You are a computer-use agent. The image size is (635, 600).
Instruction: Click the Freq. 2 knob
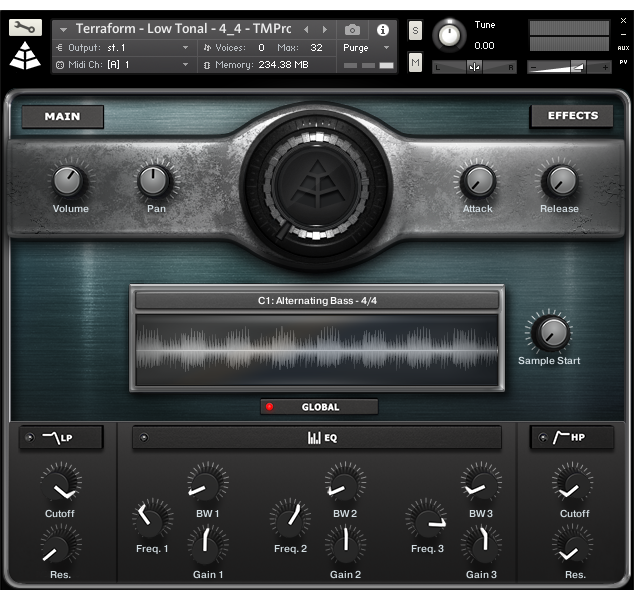[x=290, y=519]
